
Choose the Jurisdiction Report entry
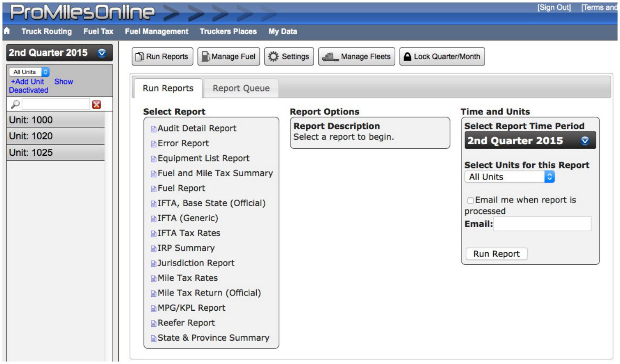(196, 263)
